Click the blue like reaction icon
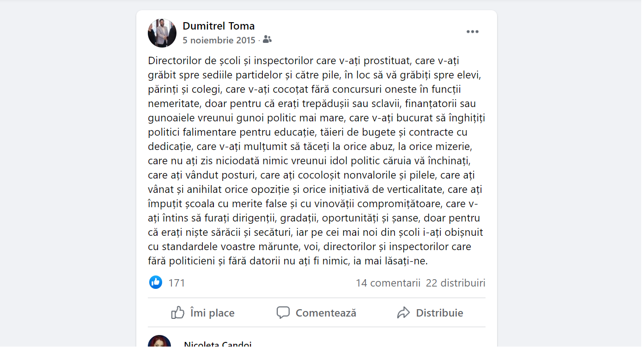Image resolution: width=644 pixels, height=347 pixels. click(x=156, y=282)
